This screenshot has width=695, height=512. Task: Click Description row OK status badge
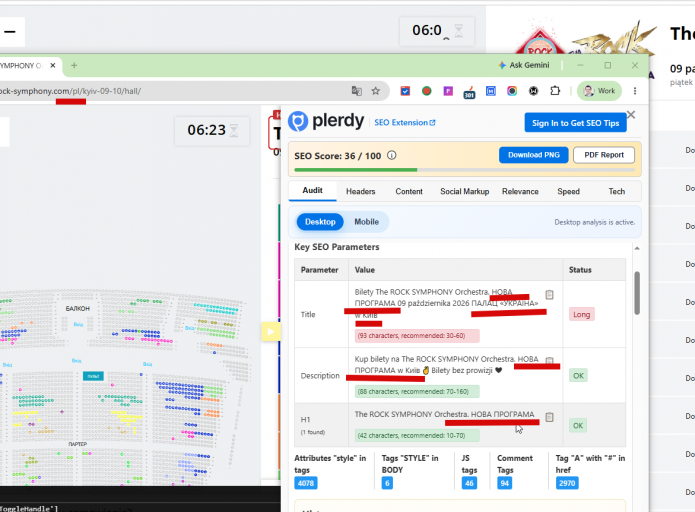578,375
